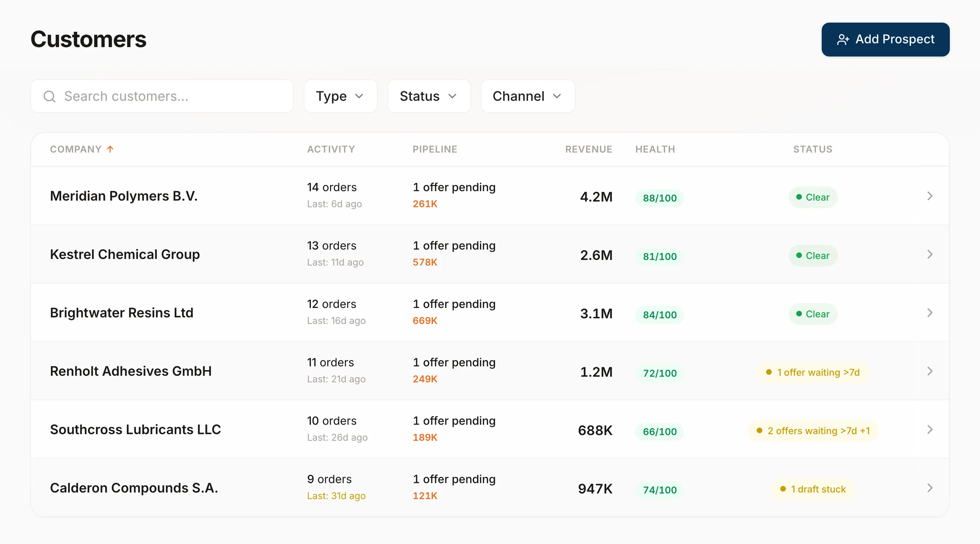
Task: Open Calderon Compounds S.A. row chevron
Action: point(930,488)
